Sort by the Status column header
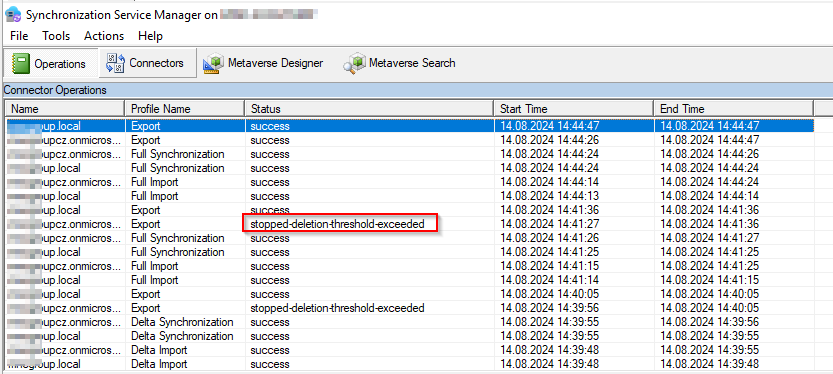The width and height of the screenshot is (833, 374). tap(369, 109)
